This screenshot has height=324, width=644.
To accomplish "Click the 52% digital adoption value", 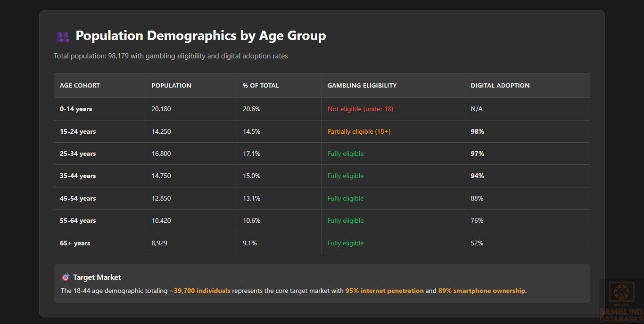I will (477, 243).
